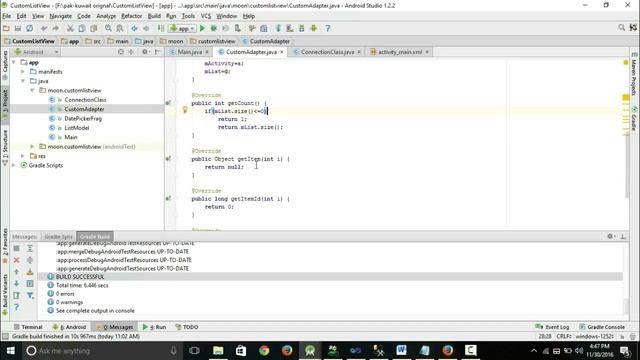Open the File menu
The width and height of the screenshot is (640, 360).
(7, 16)
